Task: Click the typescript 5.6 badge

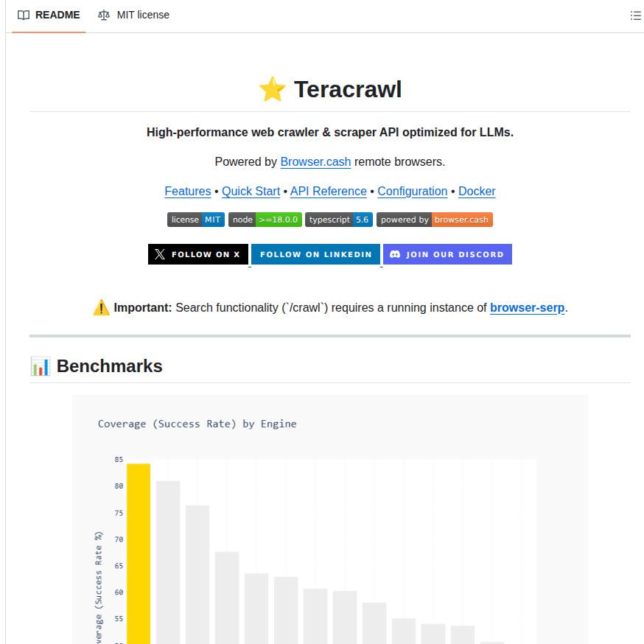Action: (338, 219)
